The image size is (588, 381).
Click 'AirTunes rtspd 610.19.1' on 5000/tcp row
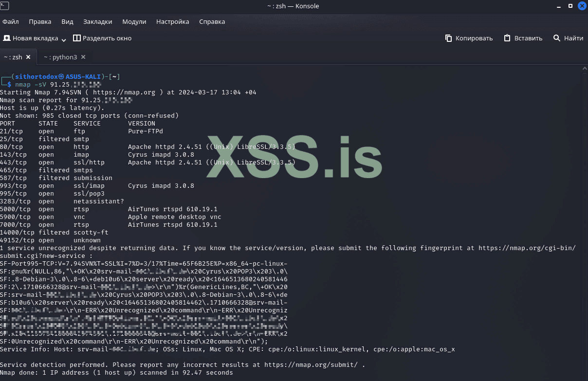point(173,209)
